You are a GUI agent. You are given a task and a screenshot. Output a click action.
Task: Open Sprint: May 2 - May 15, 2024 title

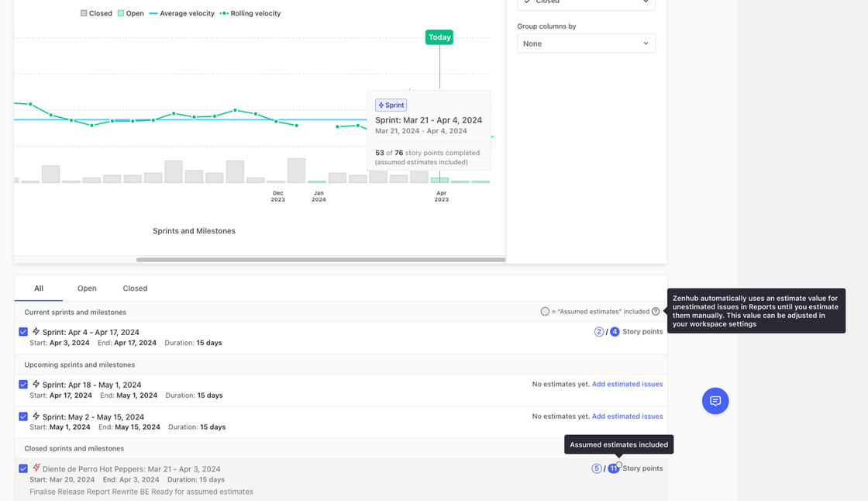pos(93,416)
